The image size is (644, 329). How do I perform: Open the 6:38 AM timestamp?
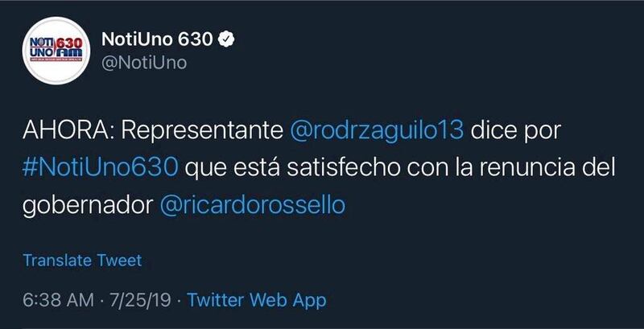click(x=58, y=300)
